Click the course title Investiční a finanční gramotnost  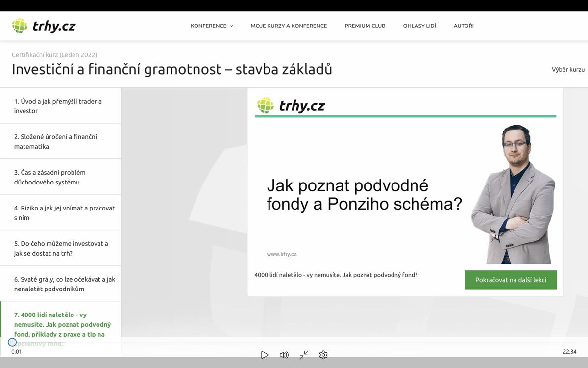pos(172,69)
